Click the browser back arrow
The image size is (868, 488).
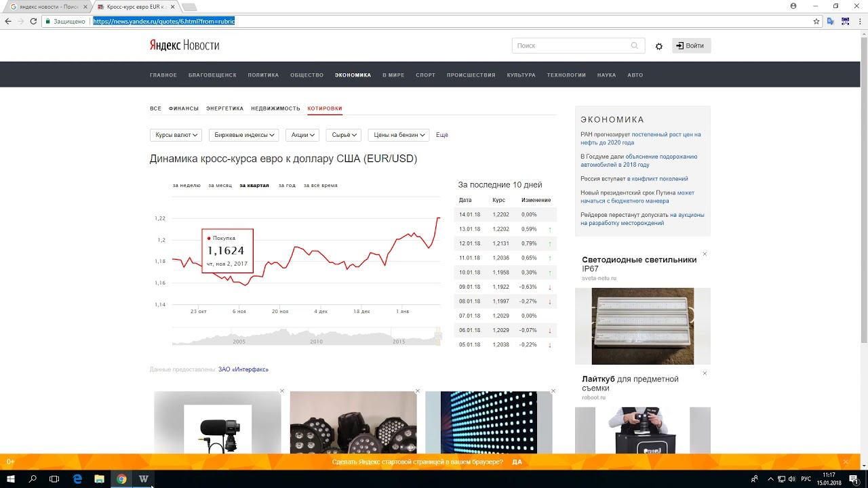click(8, 21)
